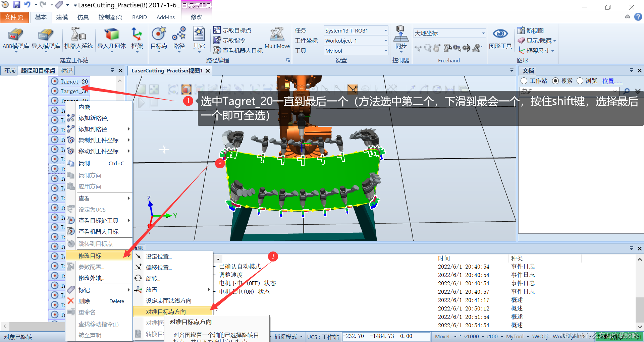The image size is (644, 342).
Task: Close the LaserCutting_Practise:视图1 tab
Action: 208,71
